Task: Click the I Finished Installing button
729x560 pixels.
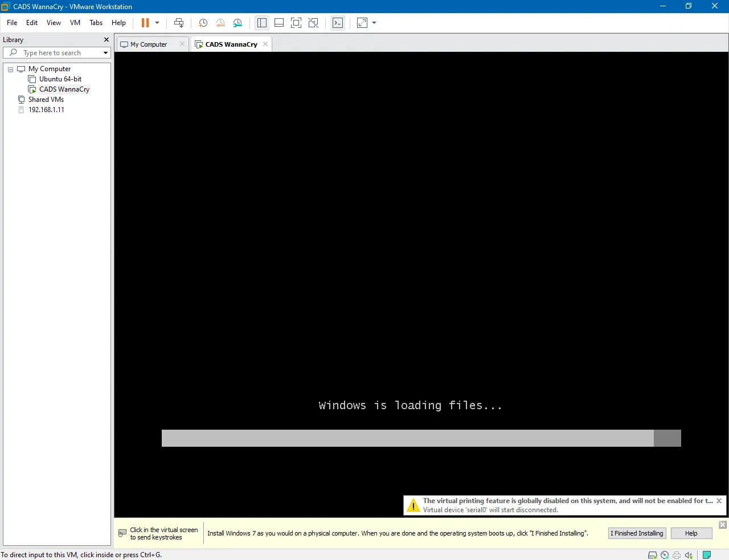Action: (x=637, y=533)
